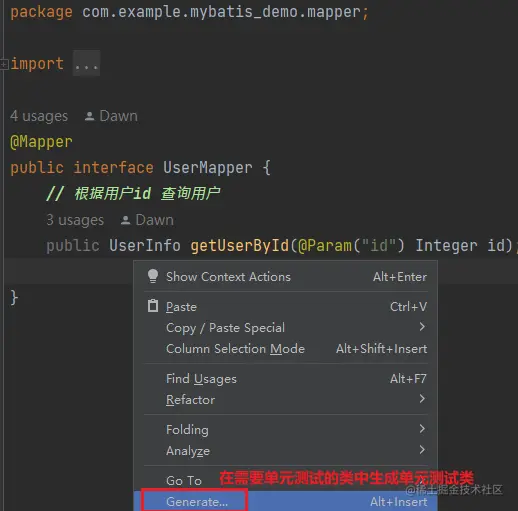
Task: Click the UserInfo return type
Action: (145, 246)
